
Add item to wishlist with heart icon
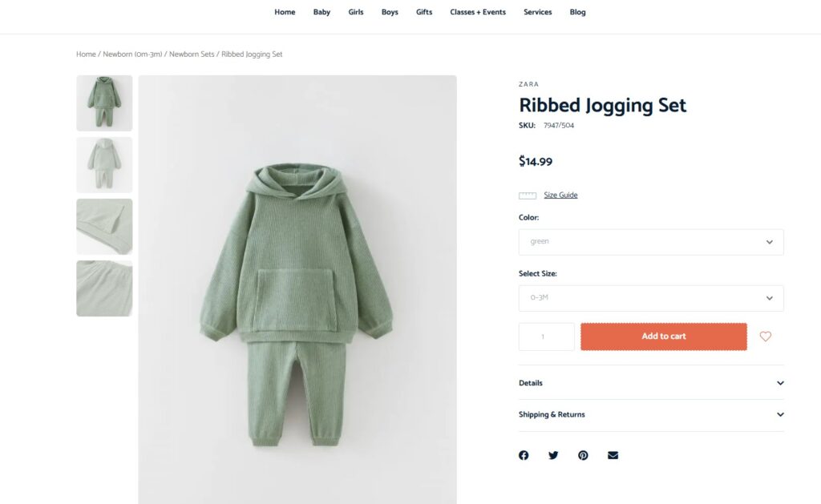(x=765, y=337)
